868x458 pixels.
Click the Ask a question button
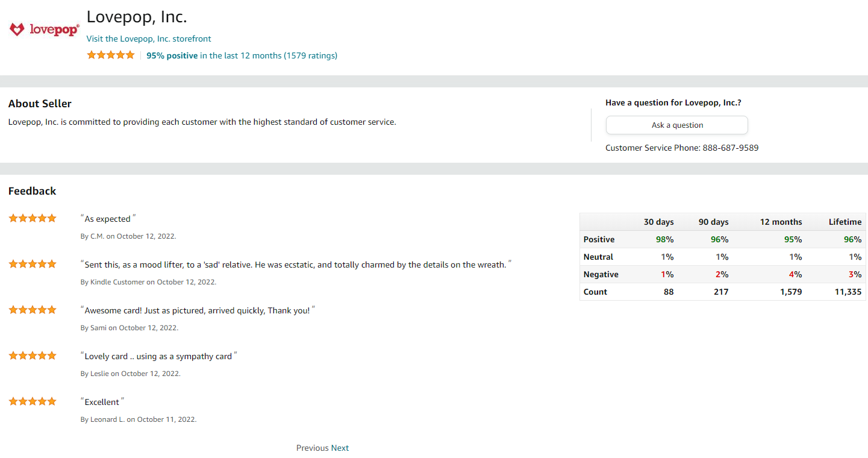tap(677, 125)
